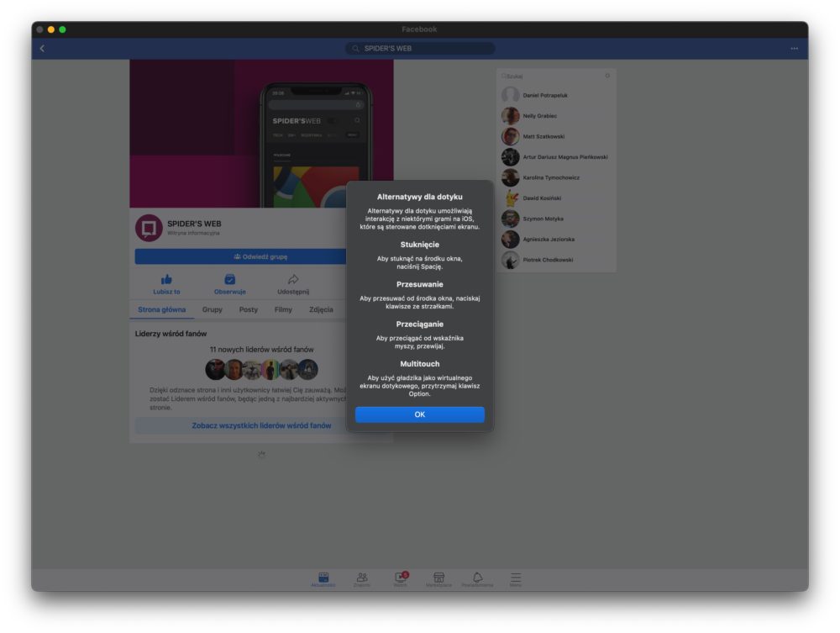This screenshot has width=840, height=633.
Task: Click the Odwiedź grupę button
Action: (240, 256)
